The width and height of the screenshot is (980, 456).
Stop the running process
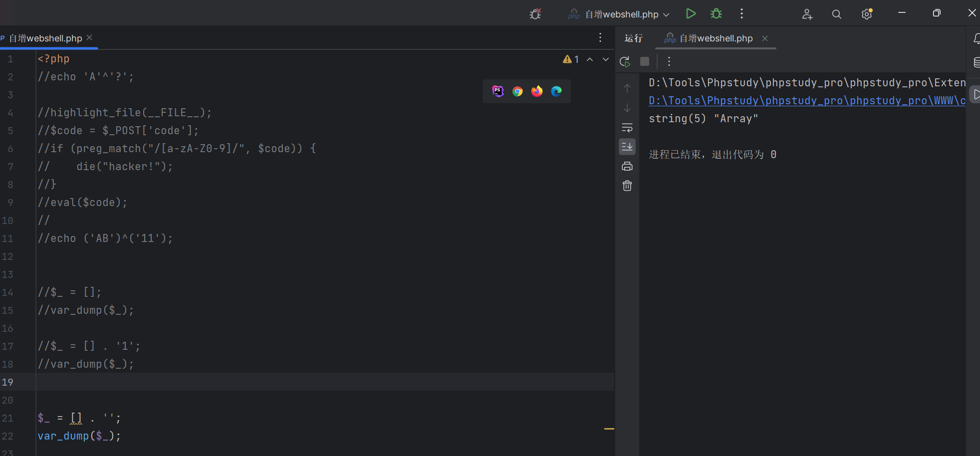click(x=645, y=61)
